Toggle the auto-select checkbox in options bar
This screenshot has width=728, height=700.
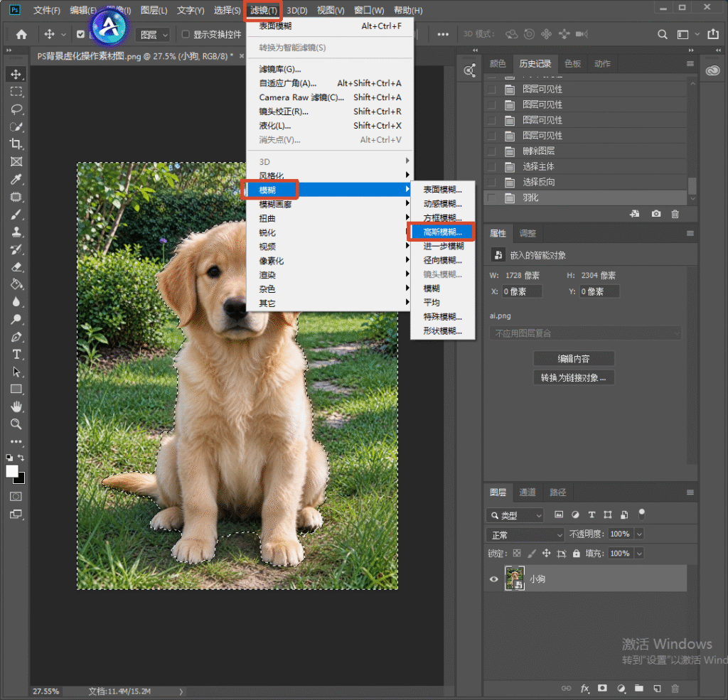(80, 34)
